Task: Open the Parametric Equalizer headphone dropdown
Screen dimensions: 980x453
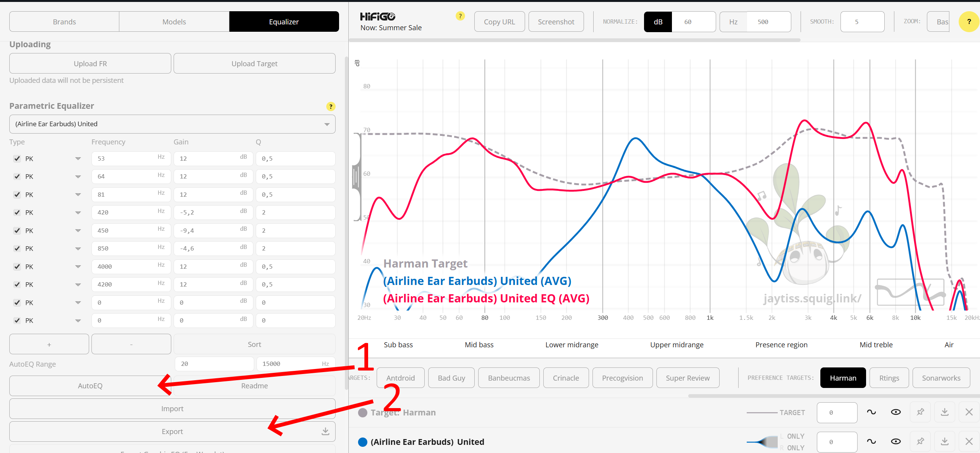Action: [172, 124]
